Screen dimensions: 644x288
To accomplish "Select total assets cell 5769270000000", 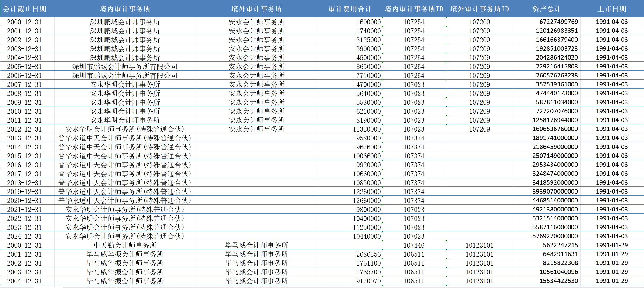I will click(546, 236).
